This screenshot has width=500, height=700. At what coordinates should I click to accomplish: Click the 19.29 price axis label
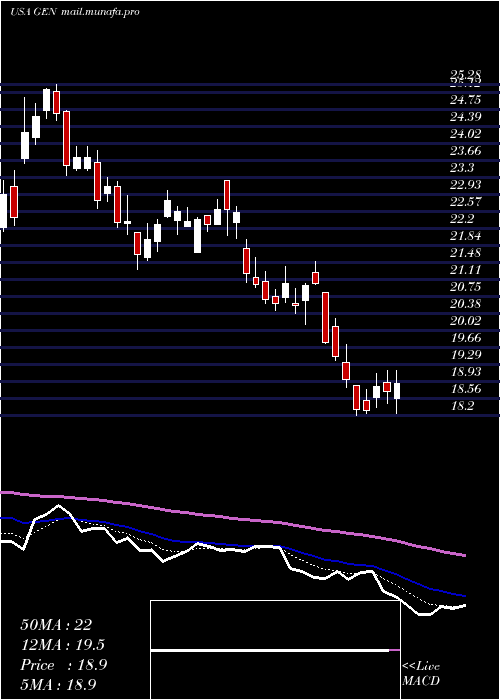pos(466,354)
